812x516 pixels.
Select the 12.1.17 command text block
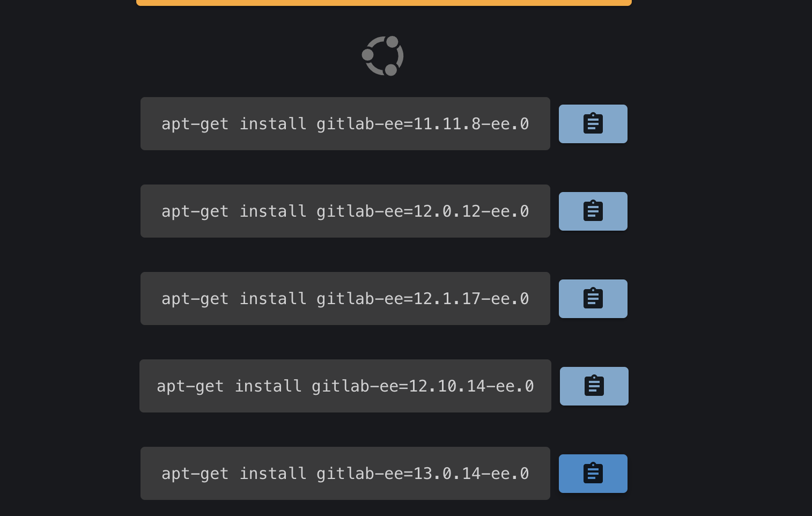[345, 298]
